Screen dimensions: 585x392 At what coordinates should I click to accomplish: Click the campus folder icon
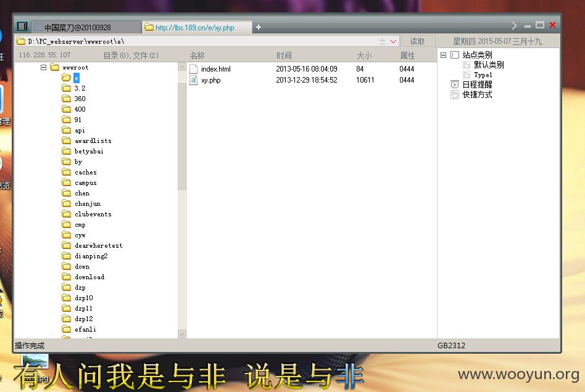tap(67, 182)
